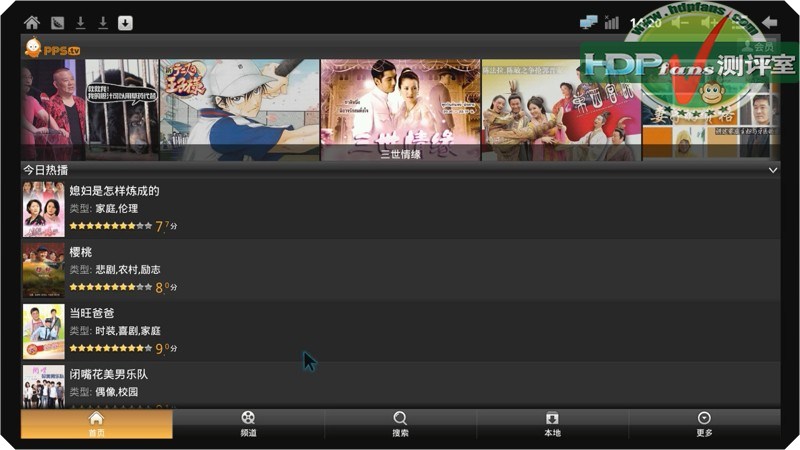Switch to the 首页 home tab
Viewport: 800px width, 450px height.
click(x=96, y=424)
